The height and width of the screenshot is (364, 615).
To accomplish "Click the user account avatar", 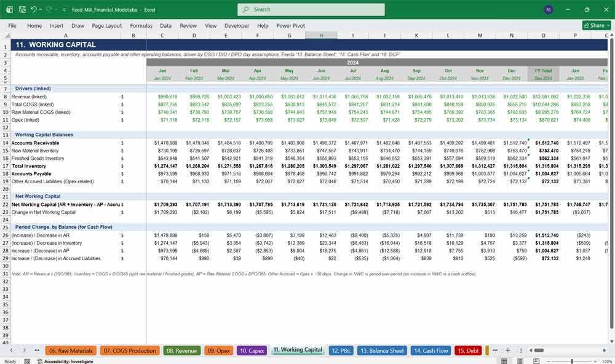I will pyautogui.click(x=549, y=9).
